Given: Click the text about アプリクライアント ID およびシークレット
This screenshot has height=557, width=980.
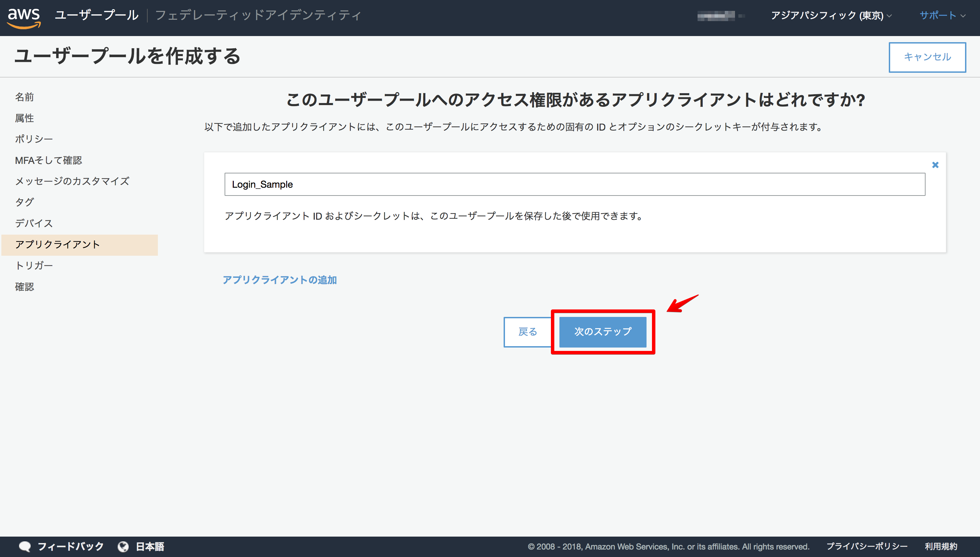Looking at the screenshot, I should tap(434, 216).
